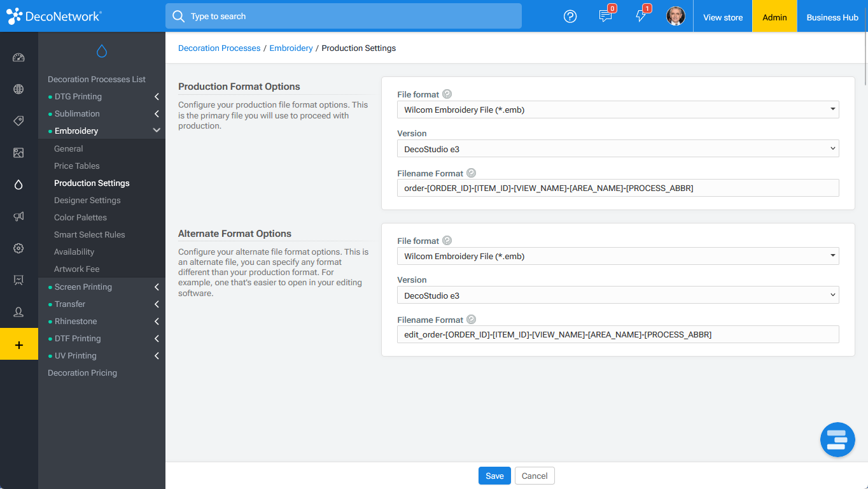Select the Artwork Fee menu item
868x489 pixels.
pos(77,269)
